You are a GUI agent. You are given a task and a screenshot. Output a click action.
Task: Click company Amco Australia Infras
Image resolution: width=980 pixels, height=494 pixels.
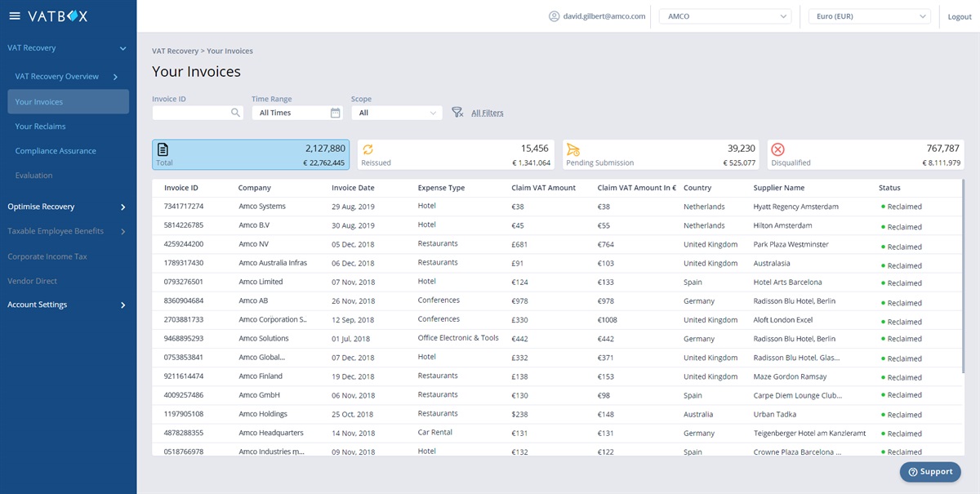(273, 263)
